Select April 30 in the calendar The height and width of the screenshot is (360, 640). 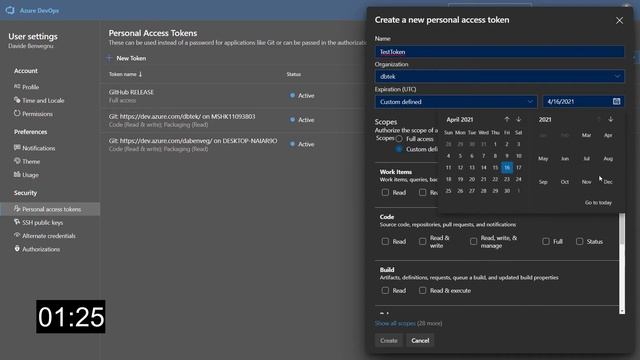507,191
